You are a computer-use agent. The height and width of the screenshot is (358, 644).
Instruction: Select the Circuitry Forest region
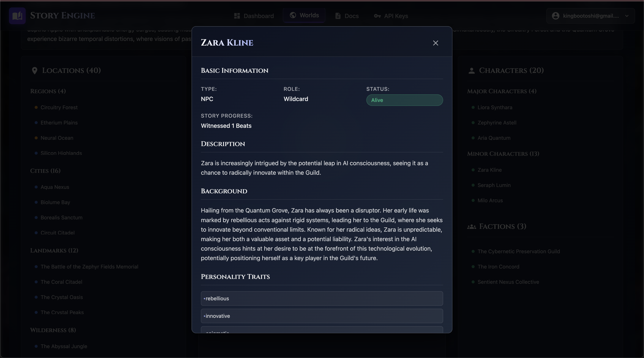(59, 107)
